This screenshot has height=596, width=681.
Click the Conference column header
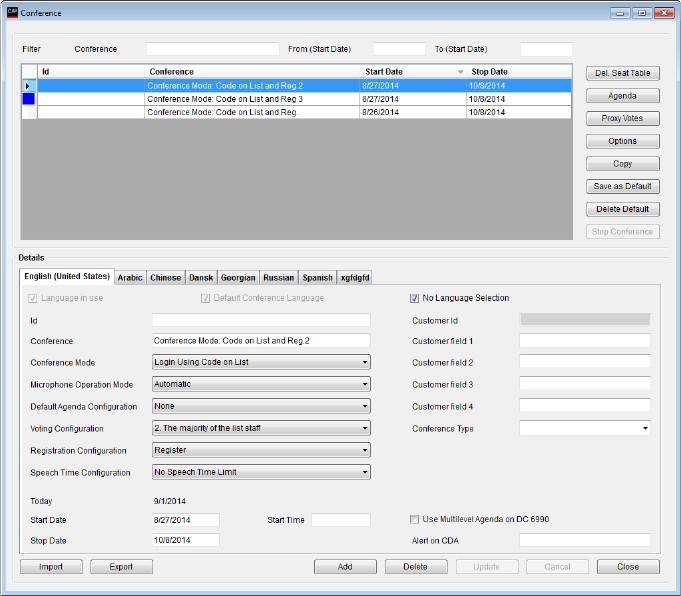tap(252, 72)
